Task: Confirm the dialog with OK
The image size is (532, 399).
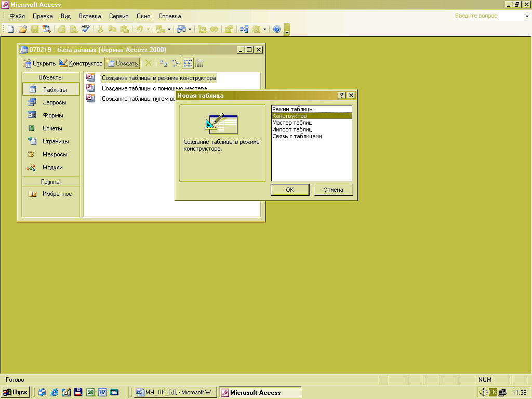Action: coord(290,190)
